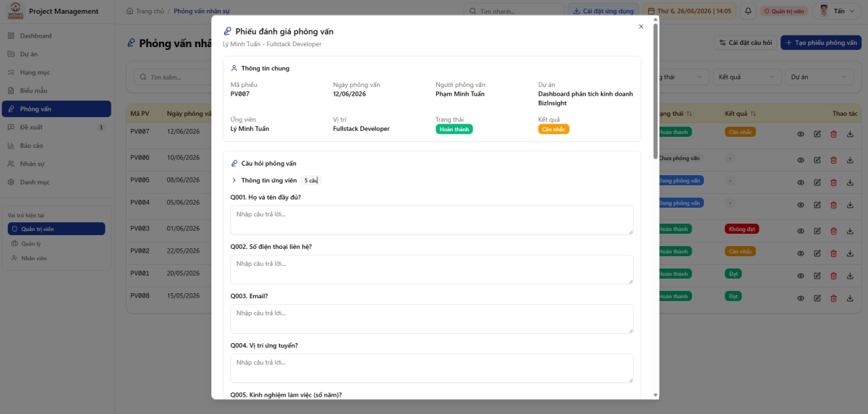Close the interview evaluation dialog

(641, 27)
